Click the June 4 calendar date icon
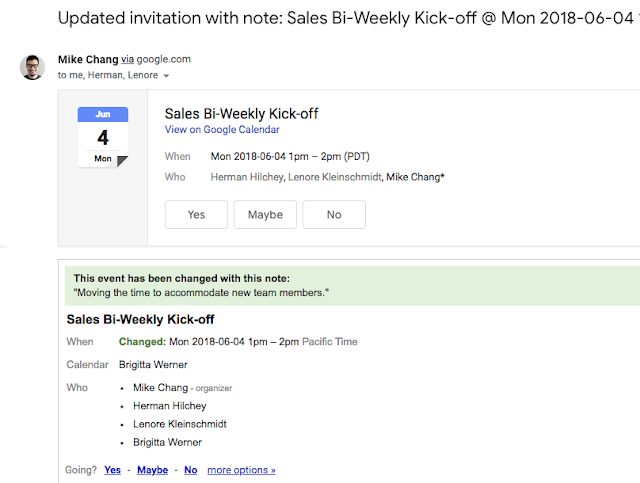Screen dimensions: 640x483 (x=103, y=137)
